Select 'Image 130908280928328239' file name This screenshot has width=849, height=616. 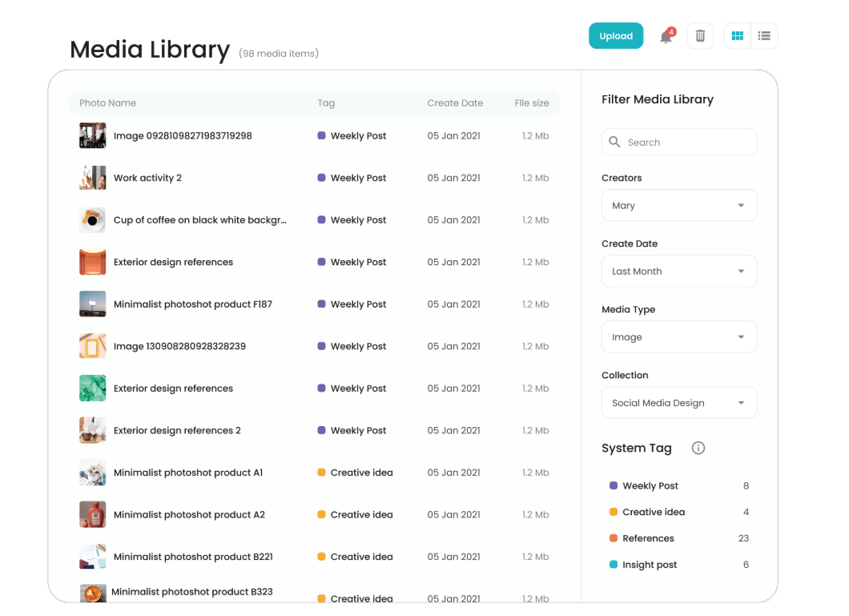179,346
